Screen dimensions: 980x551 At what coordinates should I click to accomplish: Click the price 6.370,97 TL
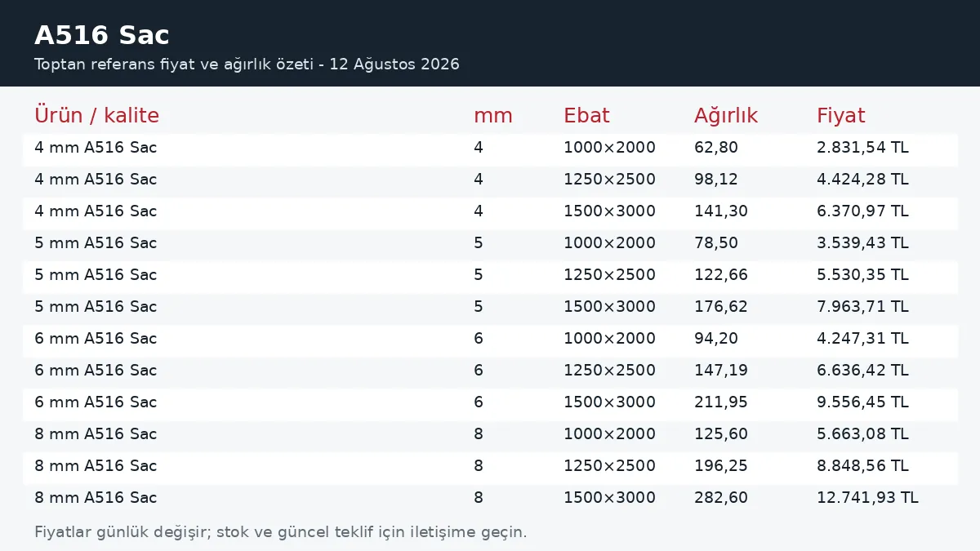click(x=862, y=211)
